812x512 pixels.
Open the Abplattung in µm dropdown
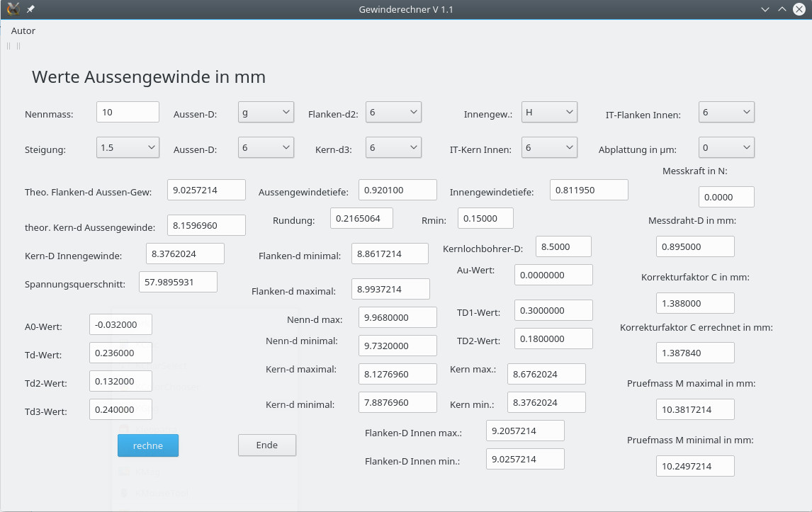tap(726, 147)
